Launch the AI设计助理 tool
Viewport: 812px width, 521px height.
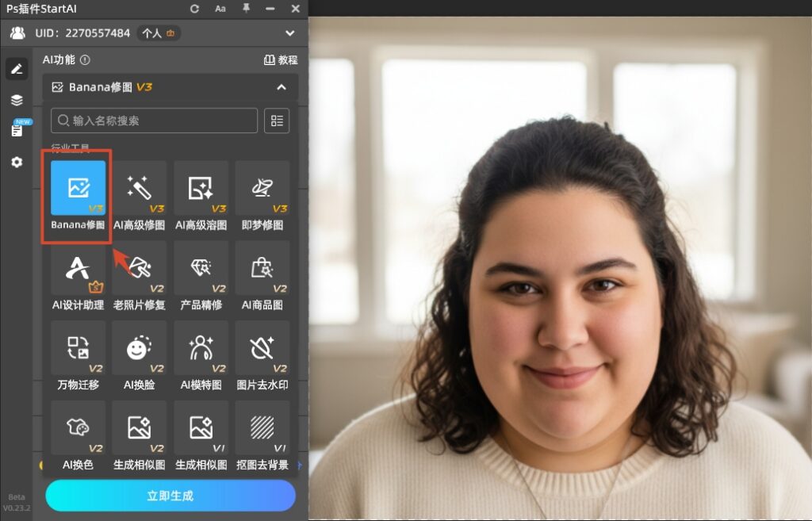coord(78,269)
